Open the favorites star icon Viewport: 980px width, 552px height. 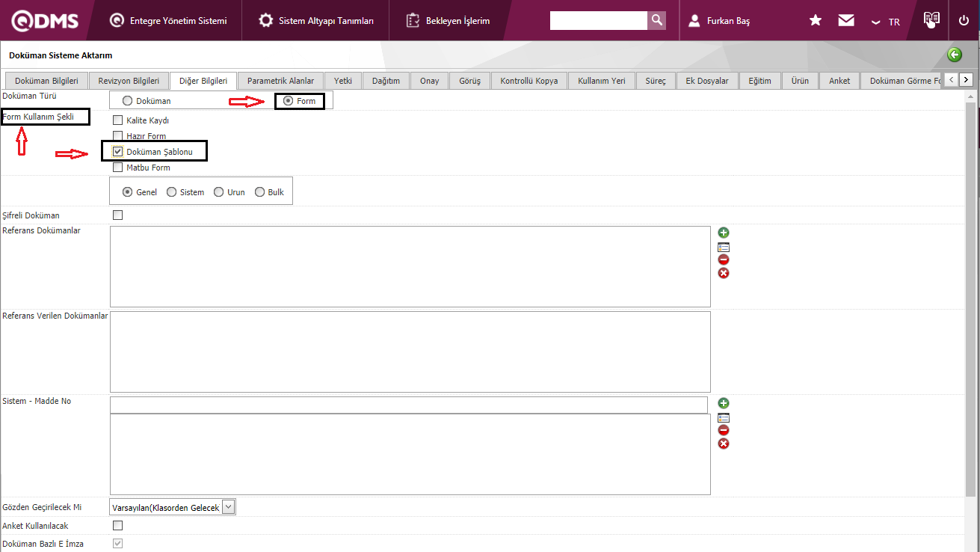click(x=816, y=21)
